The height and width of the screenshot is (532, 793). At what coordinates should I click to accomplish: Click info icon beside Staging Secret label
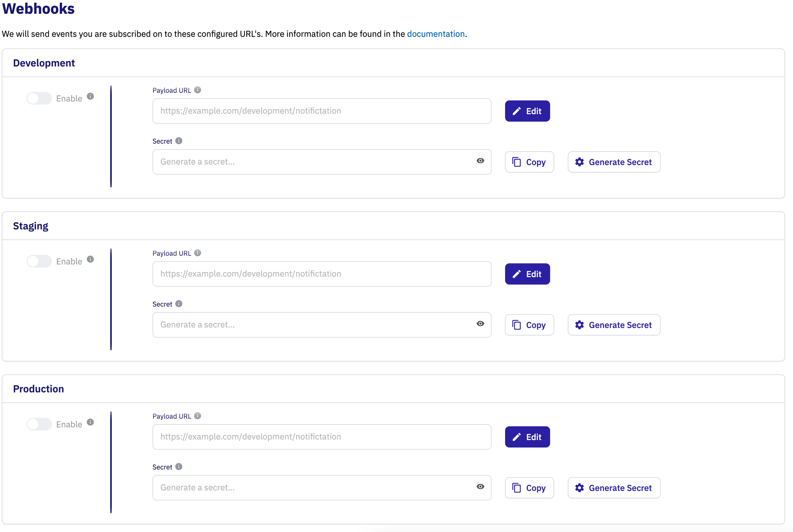pos(179,304)
